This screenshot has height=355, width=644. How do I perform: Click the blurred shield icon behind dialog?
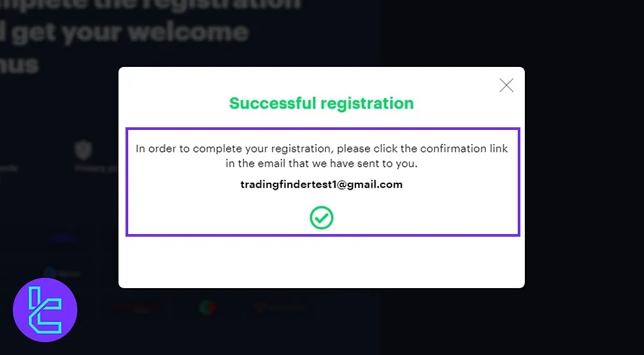83,150
